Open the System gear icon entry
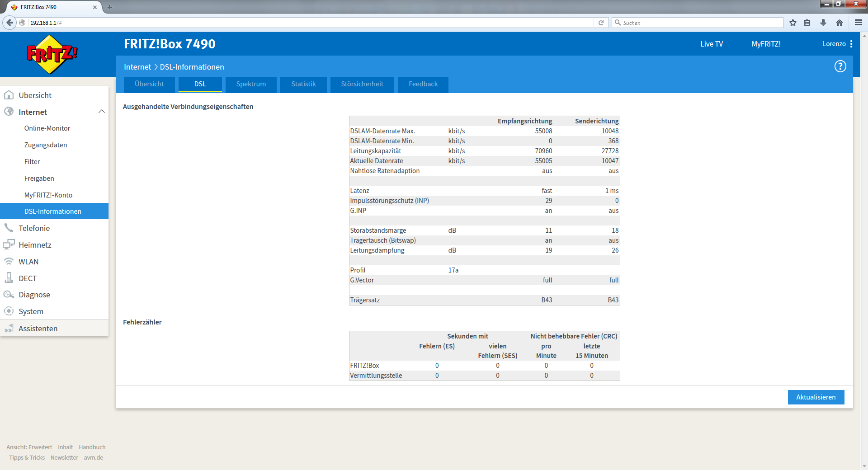Image resolution: width=868 pixels, height=470 pixels. coord(9,311)
